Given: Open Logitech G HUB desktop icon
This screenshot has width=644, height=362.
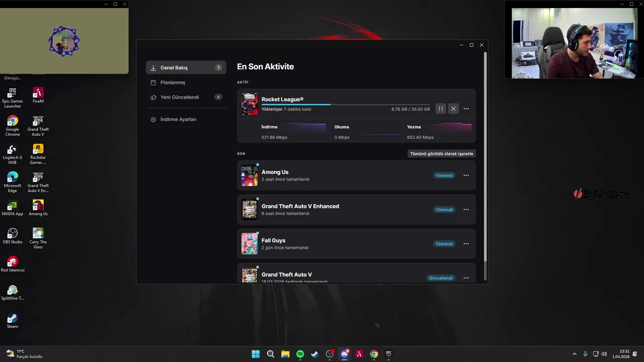Looking at the screenshot, I should pyautogui.click(x=13, y=154).
